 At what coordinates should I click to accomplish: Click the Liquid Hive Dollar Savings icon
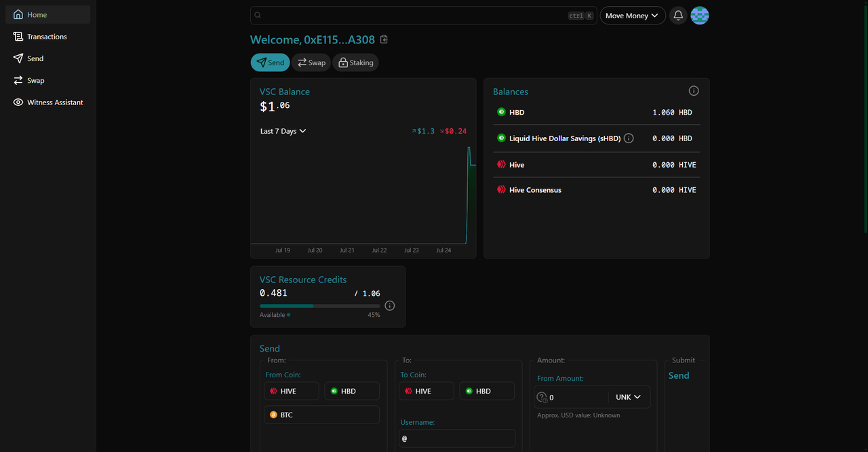[x=502, y=138]
